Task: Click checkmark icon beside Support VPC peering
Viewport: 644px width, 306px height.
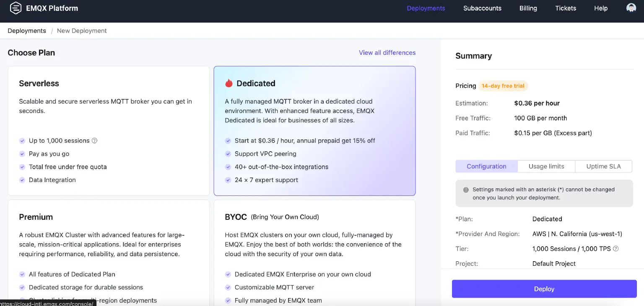Action: (x=228, y=154)
